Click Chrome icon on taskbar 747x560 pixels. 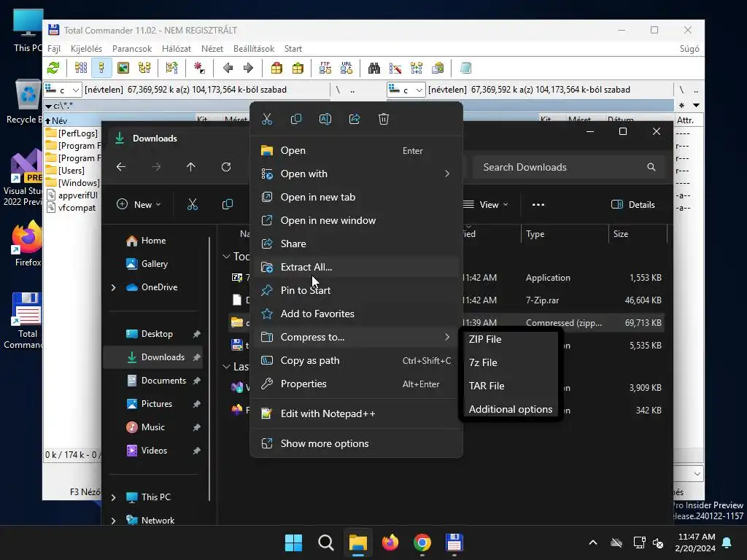coord(422,542)
